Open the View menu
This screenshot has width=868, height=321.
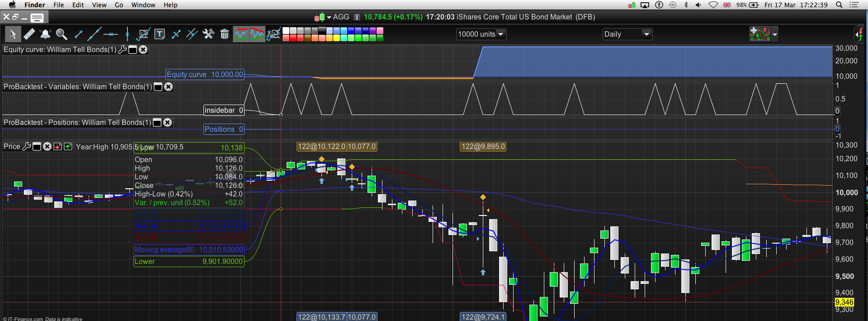click(99, 5)
